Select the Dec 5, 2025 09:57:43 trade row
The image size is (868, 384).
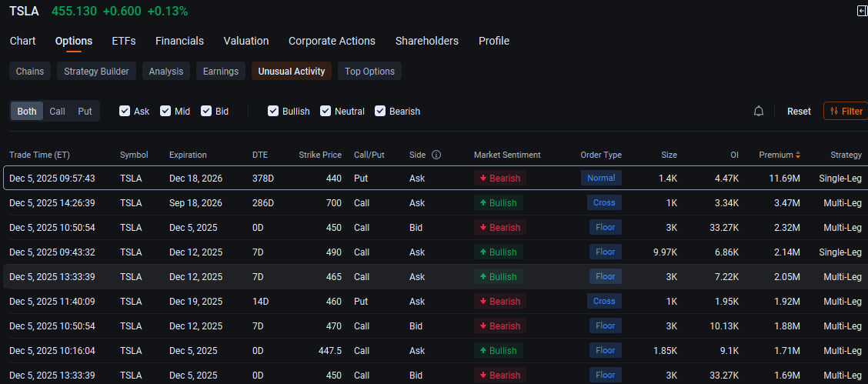coord(435,179)
